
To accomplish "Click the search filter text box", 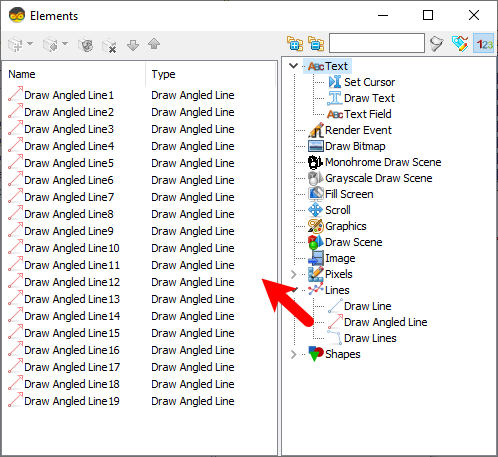I will (x=377, y=43).
